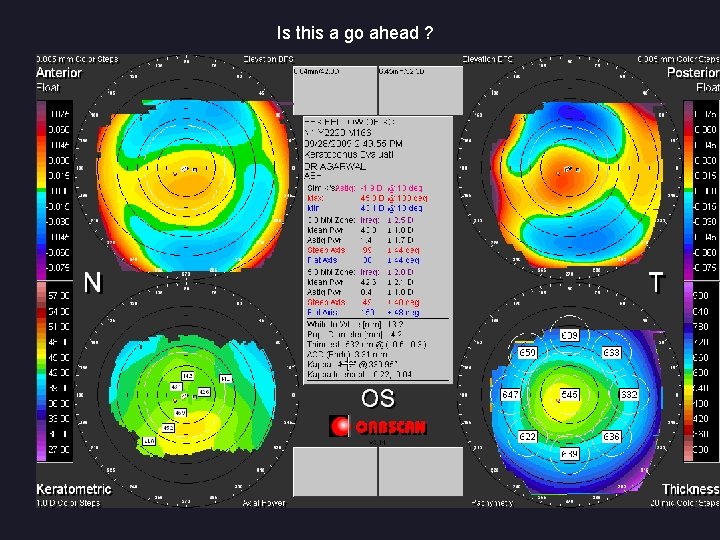Click the "1.0 D Color Steps" caption
Viewport: 720px width, 540px height.
click(68, 503)
